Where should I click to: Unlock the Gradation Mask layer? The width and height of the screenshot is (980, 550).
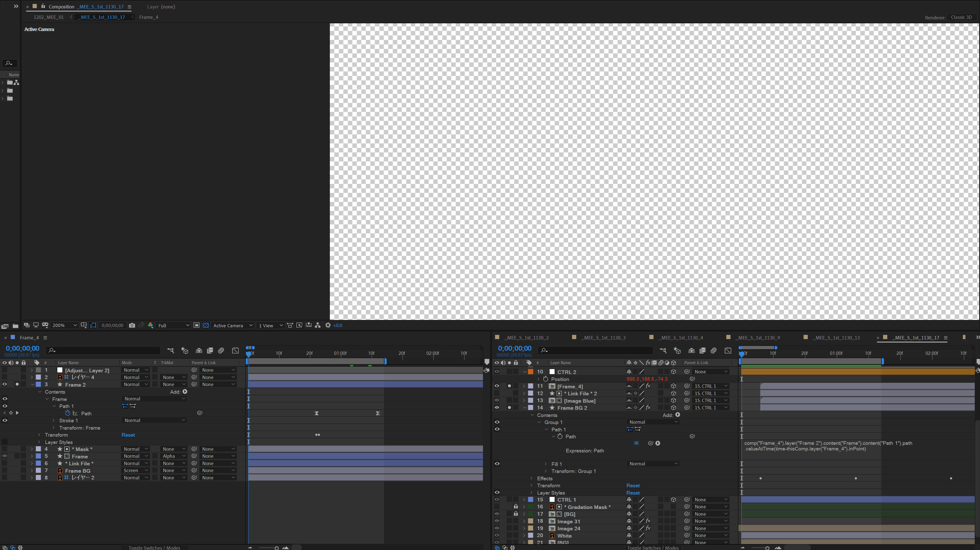pyautogui.click(x=516, y=507)
